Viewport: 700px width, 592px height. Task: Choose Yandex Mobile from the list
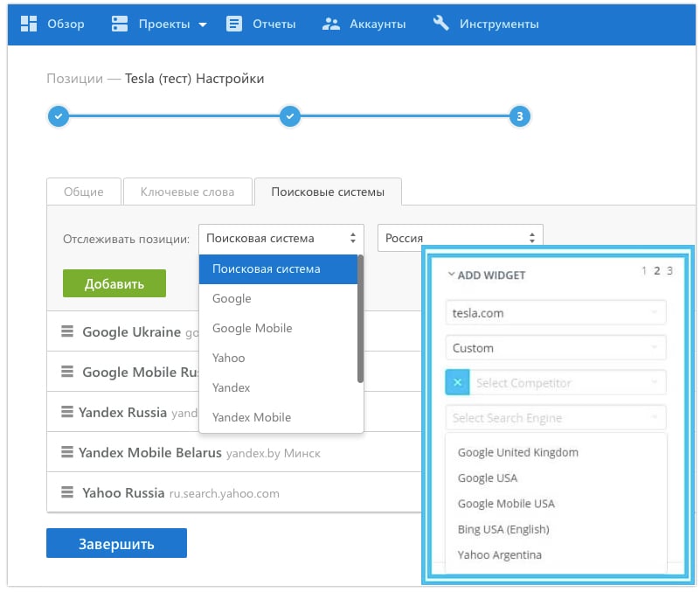point(252,417)
